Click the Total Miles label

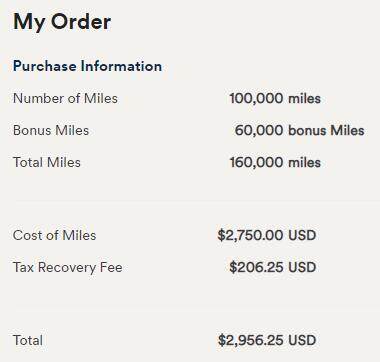(x=47, y=162)
